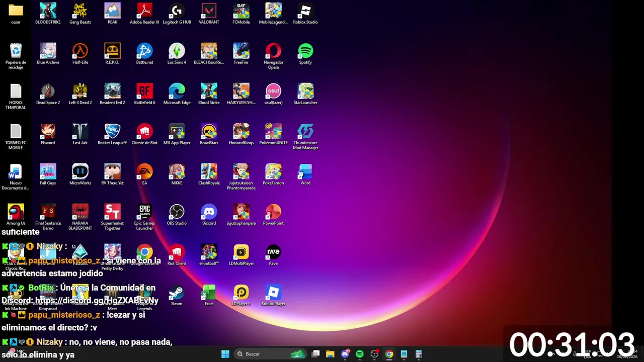Launch LDMultiPlayer
The height and width of the screenshot is (362, 644).
coord(241,255)
